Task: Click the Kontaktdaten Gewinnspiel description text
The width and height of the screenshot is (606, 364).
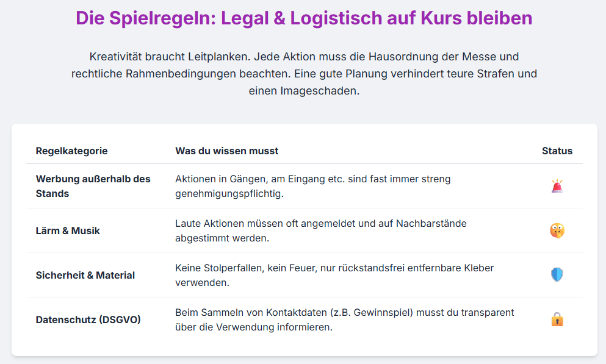Action: [x=344, y=313]
